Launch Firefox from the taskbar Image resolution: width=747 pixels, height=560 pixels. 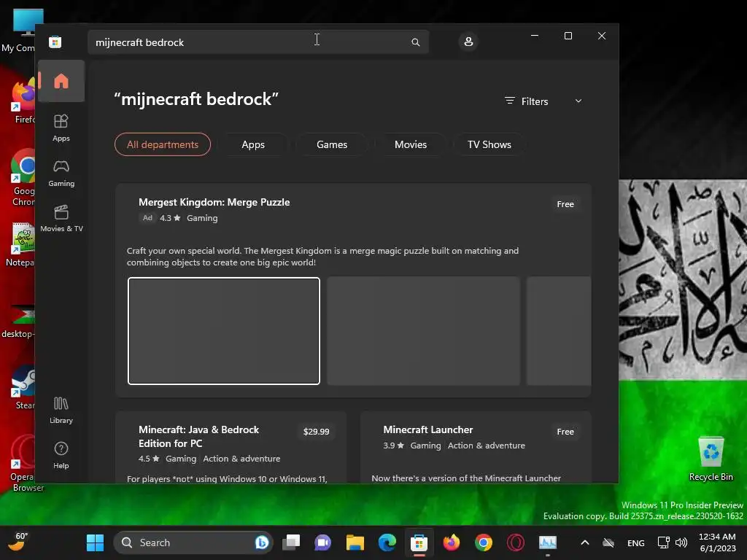tap(451, 542)
